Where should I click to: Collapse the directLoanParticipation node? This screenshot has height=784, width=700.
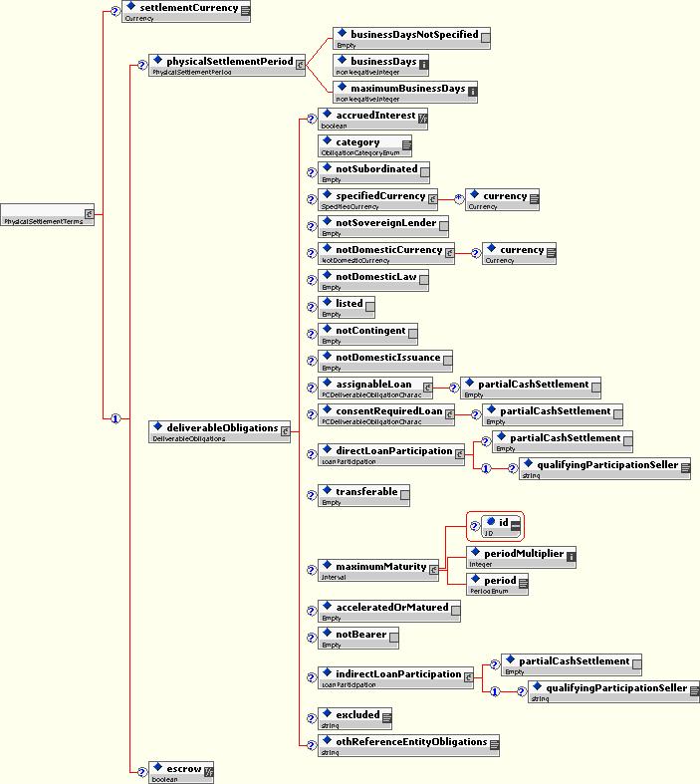coord(459,454)
